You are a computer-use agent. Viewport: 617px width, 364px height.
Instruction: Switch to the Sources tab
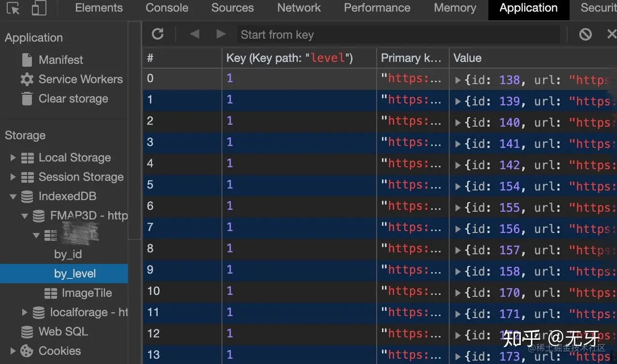coord(233,8)
